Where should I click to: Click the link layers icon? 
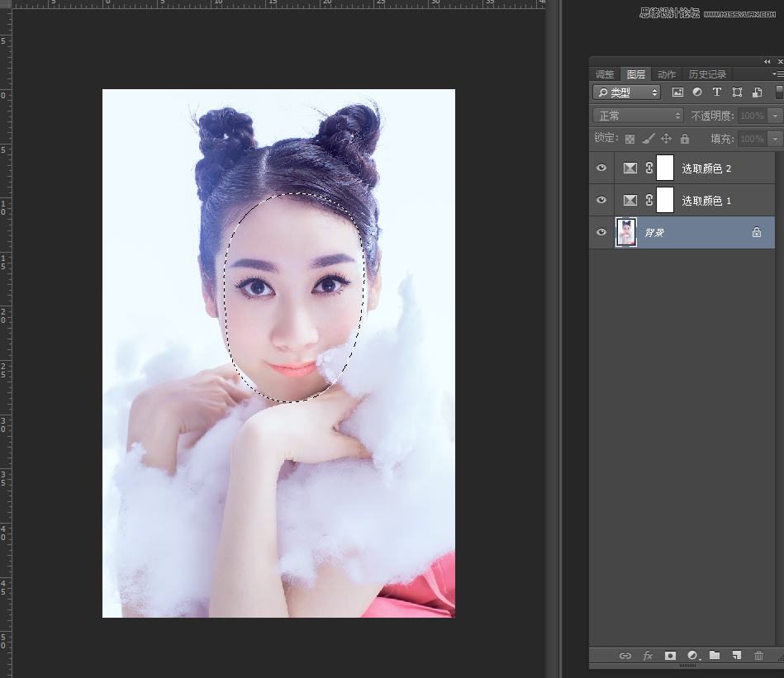coord(625,656)
